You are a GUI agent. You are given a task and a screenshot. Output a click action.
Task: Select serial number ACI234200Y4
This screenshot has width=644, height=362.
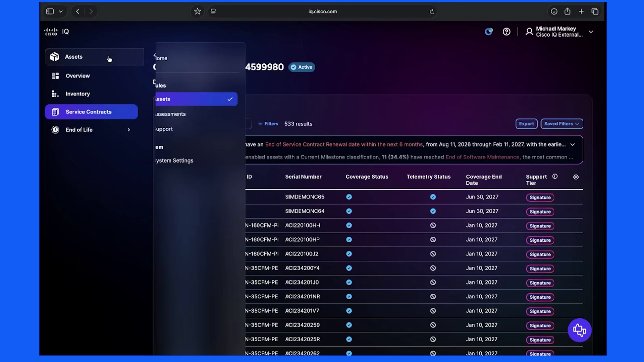302,268
